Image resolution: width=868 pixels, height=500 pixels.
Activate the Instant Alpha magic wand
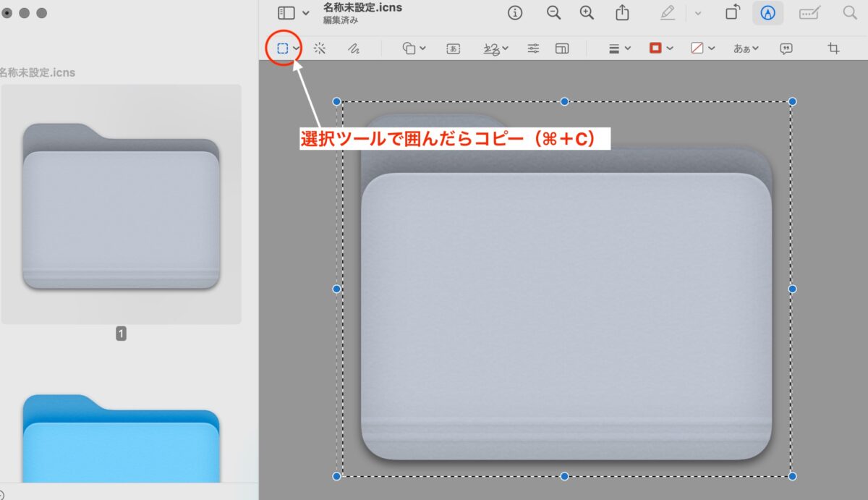pyautogui.click(x=319, y=48)
